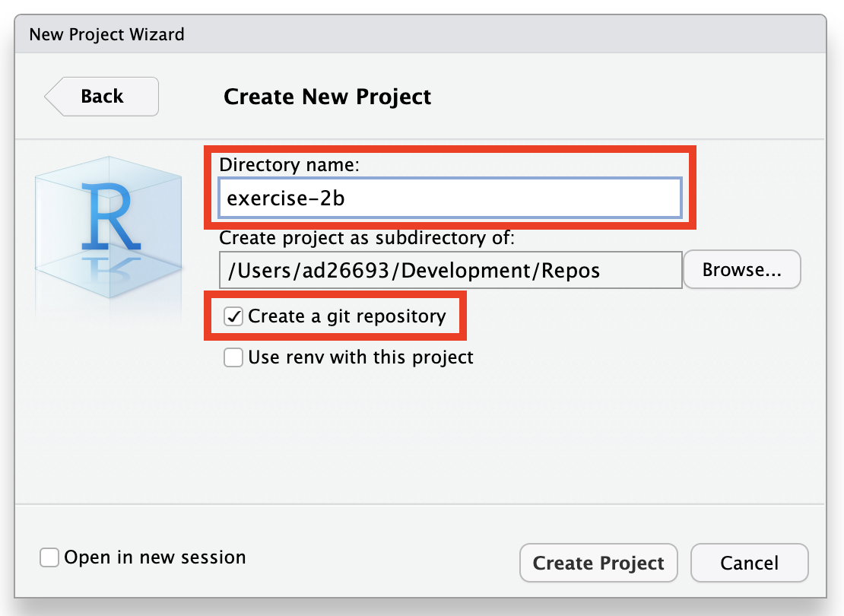Viewport: 844px width, 616px height.
Task: Click the "Use renv with this project" label text
Action: click(x=360, y=357)
